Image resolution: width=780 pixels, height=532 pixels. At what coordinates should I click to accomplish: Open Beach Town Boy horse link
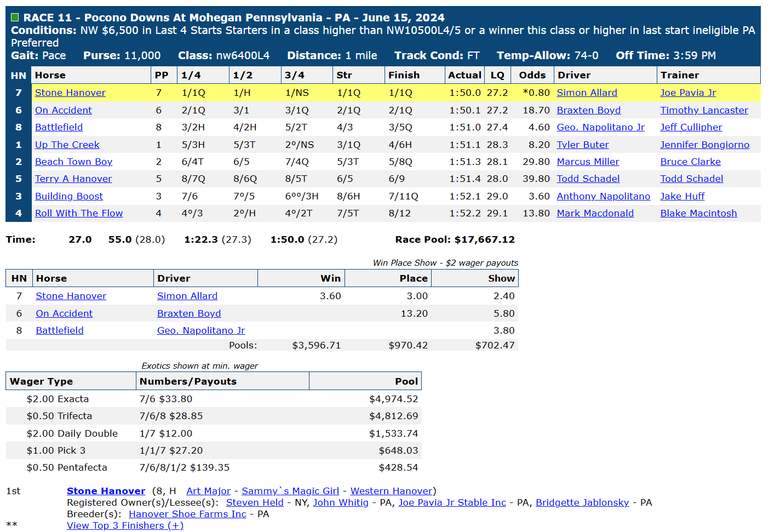(73, 162)
